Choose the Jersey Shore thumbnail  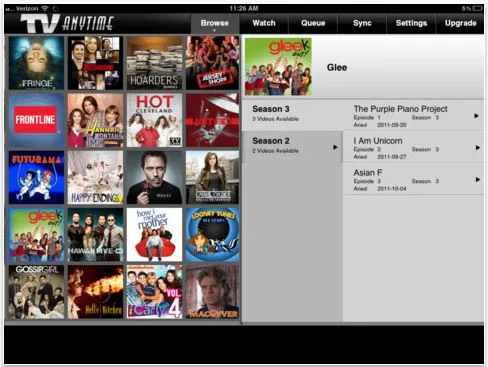(x=212, y=63)
